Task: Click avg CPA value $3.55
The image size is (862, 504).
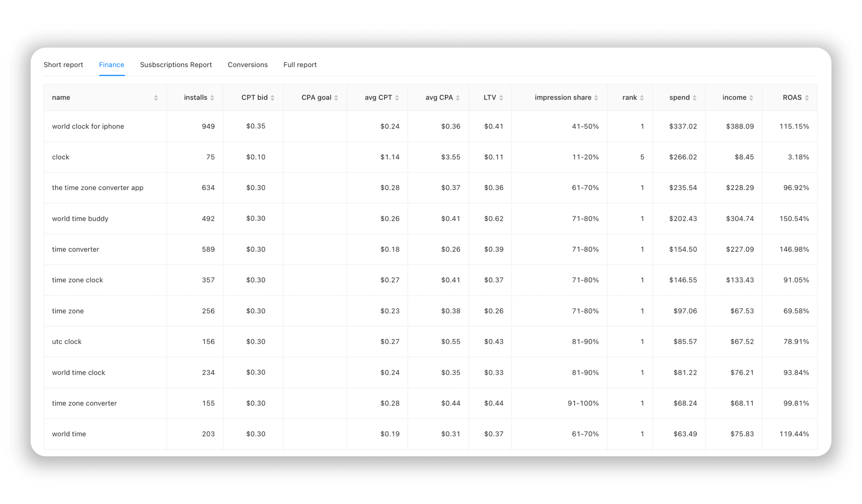Action: (451, 157)
